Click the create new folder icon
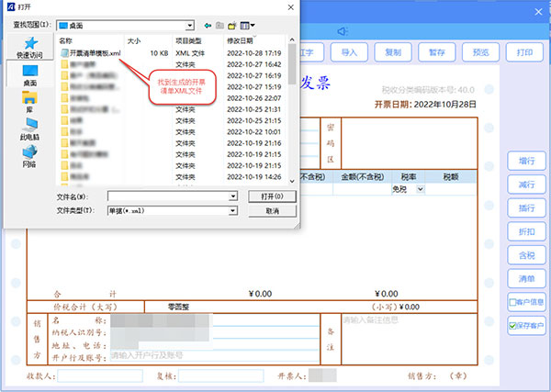This screenshot has height=392, width=551. [x=233, y=25]
